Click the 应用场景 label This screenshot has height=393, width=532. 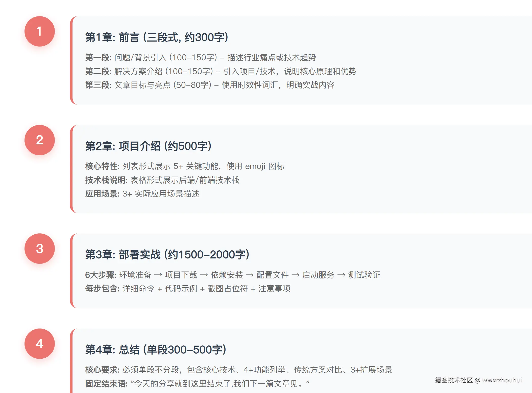[x=102, y=194]
